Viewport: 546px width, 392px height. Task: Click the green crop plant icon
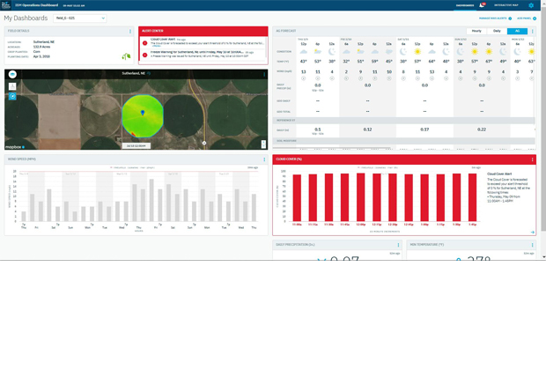[x=126, y=56]
